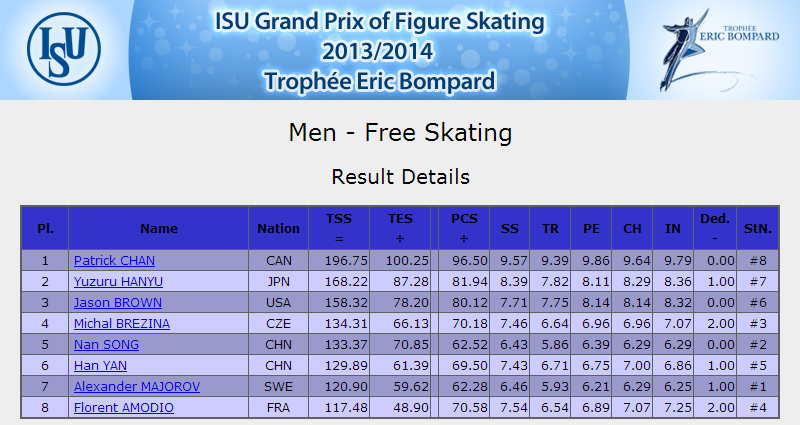Open Jason BROWN's result link
Screen dimensions: 800x425
[118, 303]
